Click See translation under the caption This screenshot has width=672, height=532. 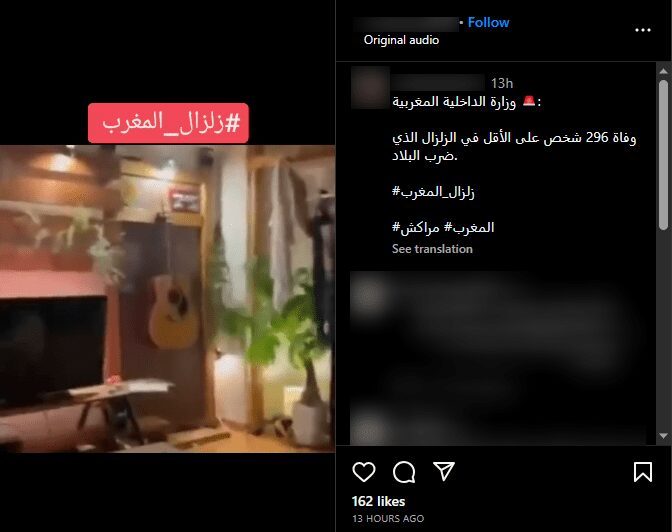click(x=432, y=249)
